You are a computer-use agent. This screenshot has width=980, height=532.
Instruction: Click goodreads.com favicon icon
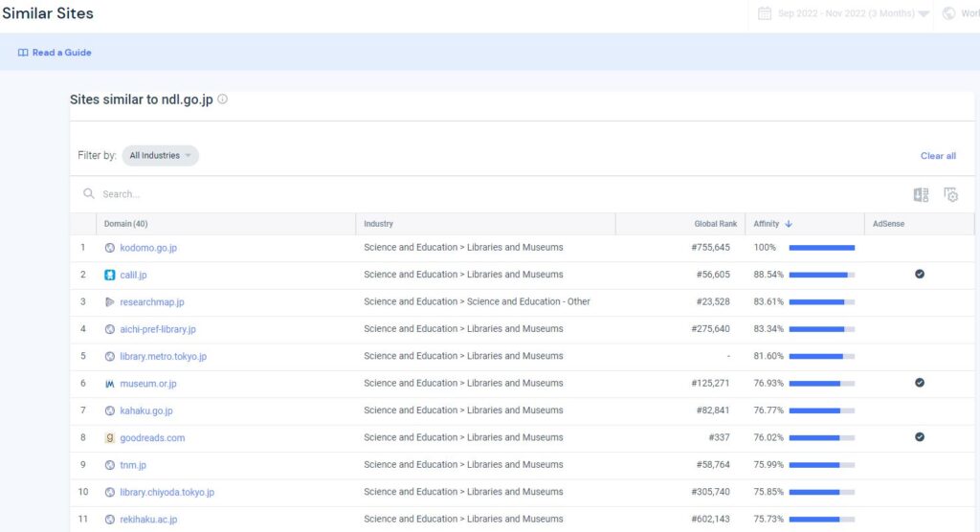click(110, 437)
